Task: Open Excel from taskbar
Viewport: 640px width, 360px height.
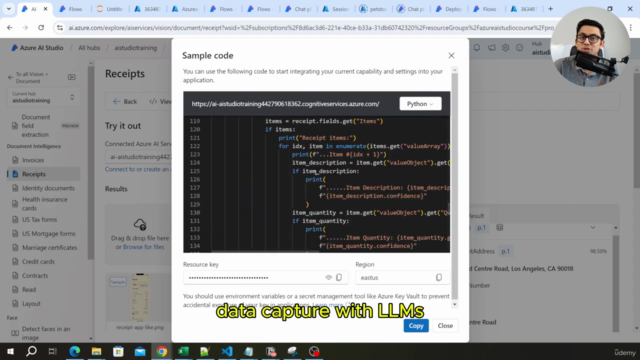Action: point(183,351)
